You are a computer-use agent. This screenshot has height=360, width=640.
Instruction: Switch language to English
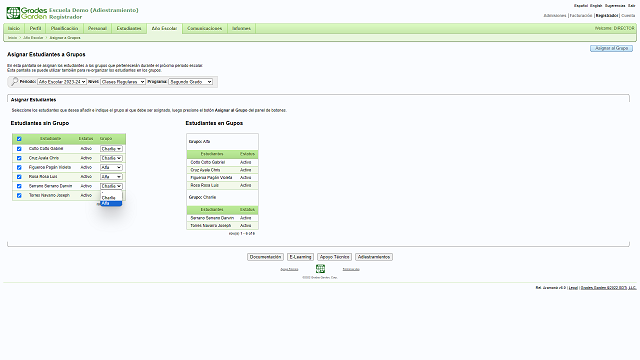click(x=596, y=6)
